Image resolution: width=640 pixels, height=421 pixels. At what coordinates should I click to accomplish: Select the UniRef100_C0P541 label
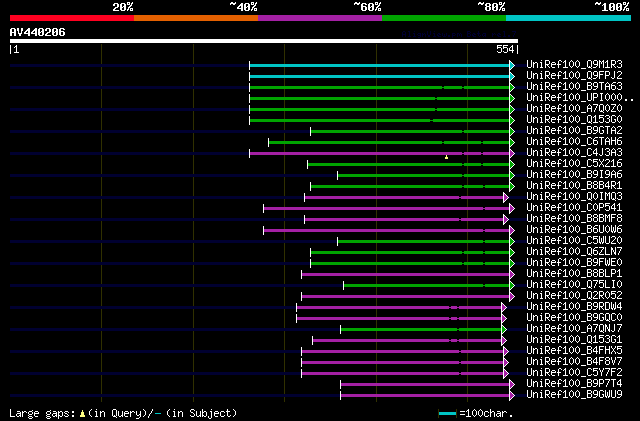point(574,208)
